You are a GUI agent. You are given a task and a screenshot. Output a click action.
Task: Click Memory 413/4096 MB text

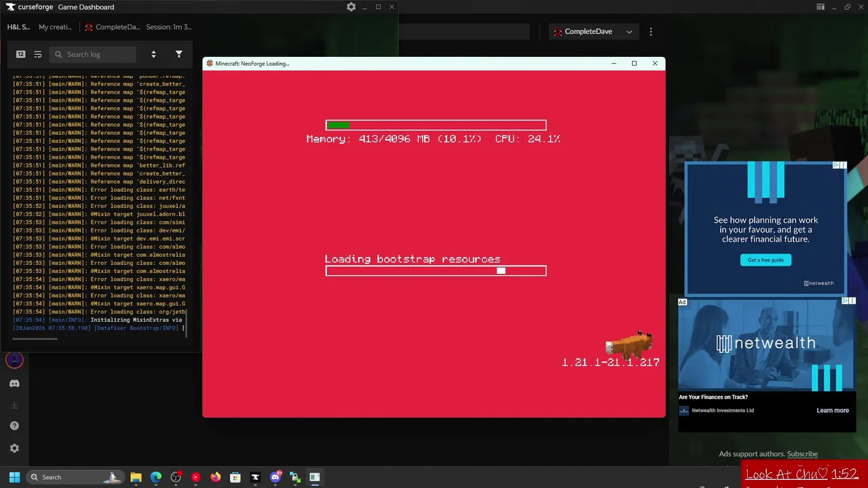click(x=394, y=139)
